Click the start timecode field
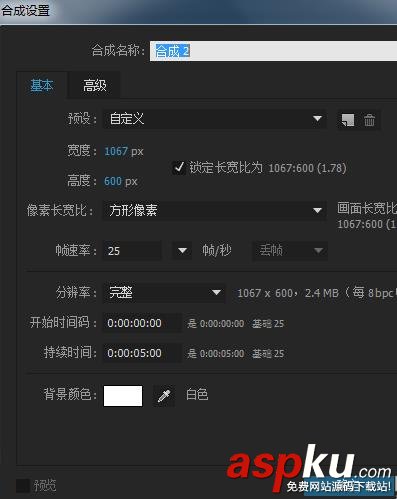The height and width of the screenshot is (499, 397). pos(142,323)
